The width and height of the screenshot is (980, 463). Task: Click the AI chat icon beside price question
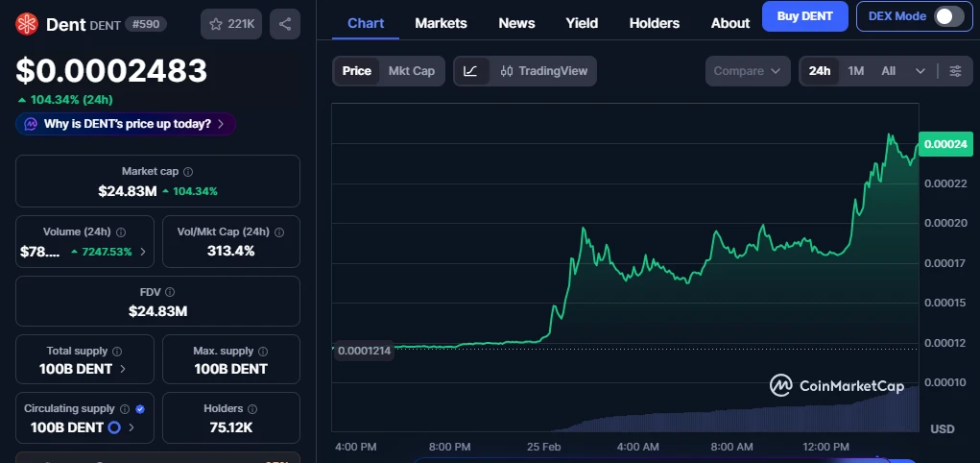[31, 124]
